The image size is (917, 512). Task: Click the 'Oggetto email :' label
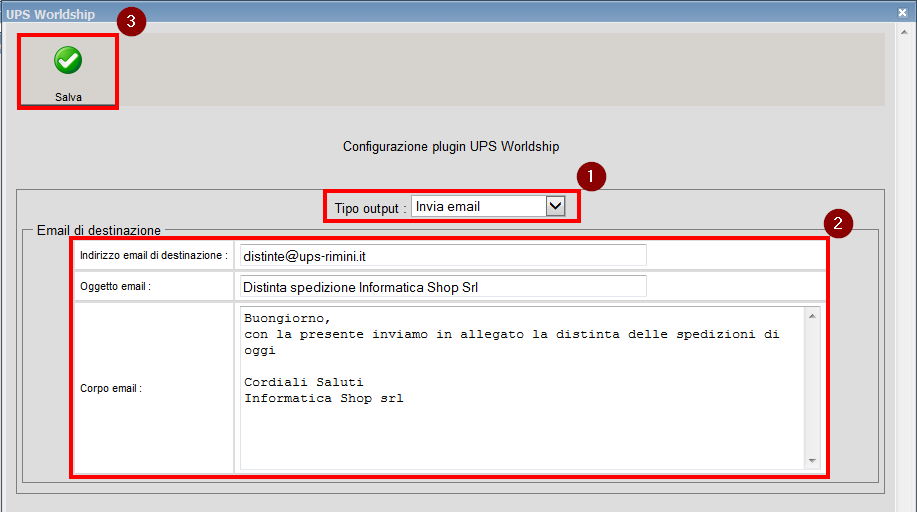[x=115, y=286]
